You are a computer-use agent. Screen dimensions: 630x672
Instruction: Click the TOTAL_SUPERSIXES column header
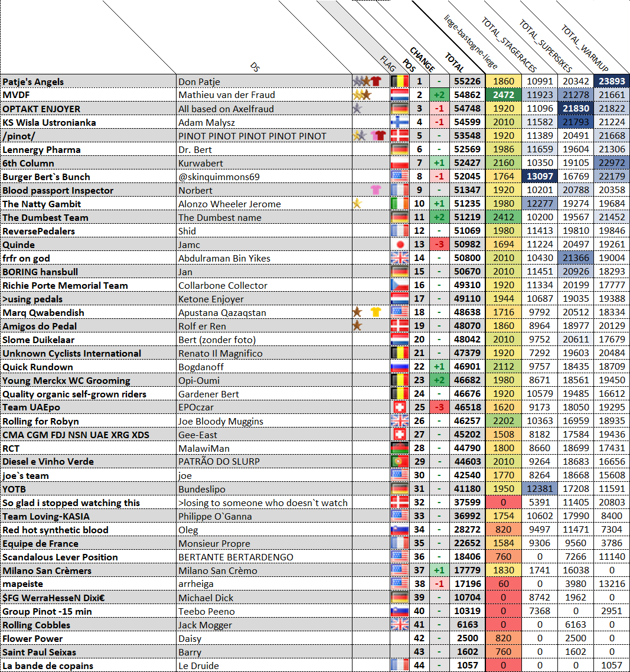coord(546,45)
